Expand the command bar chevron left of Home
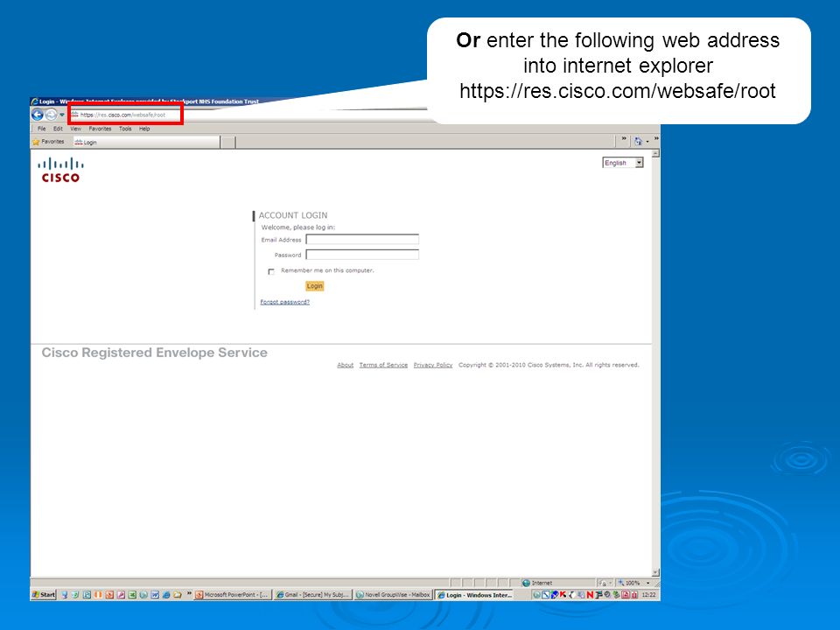This screenshot has height=630, width=840. (624, 139)
